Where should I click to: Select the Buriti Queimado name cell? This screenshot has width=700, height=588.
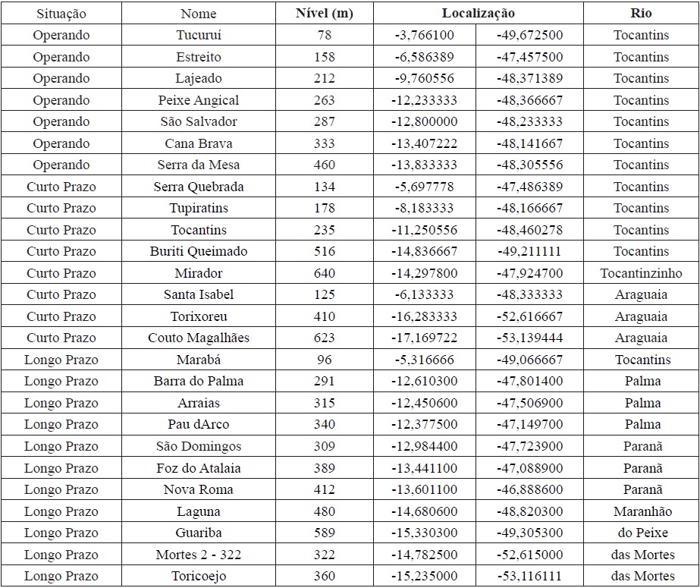point(199,252)
